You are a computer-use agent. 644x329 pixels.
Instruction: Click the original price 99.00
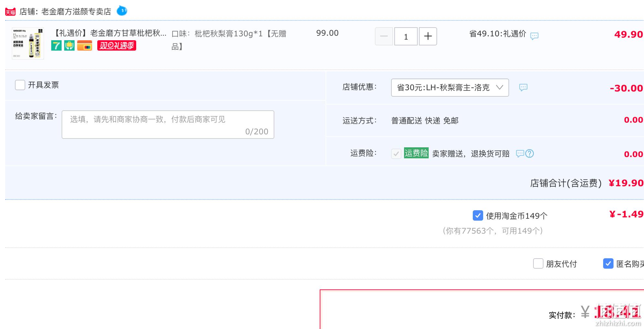pos(328,33)
